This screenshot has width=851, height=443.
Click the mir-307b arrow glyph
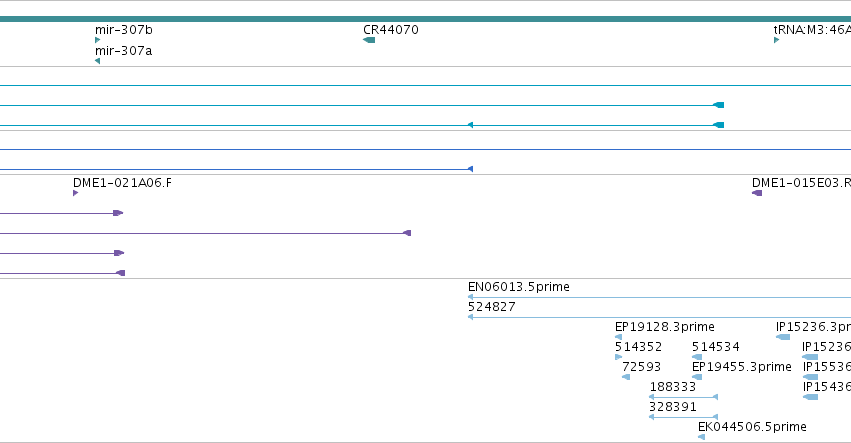point(98,40)
